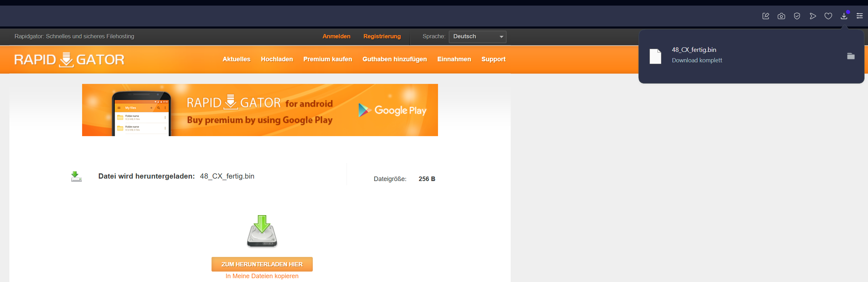The height and width of the screenshot is (282, 868).
Task: Open the easy setup sliders icon
Action: pos(860,16)
